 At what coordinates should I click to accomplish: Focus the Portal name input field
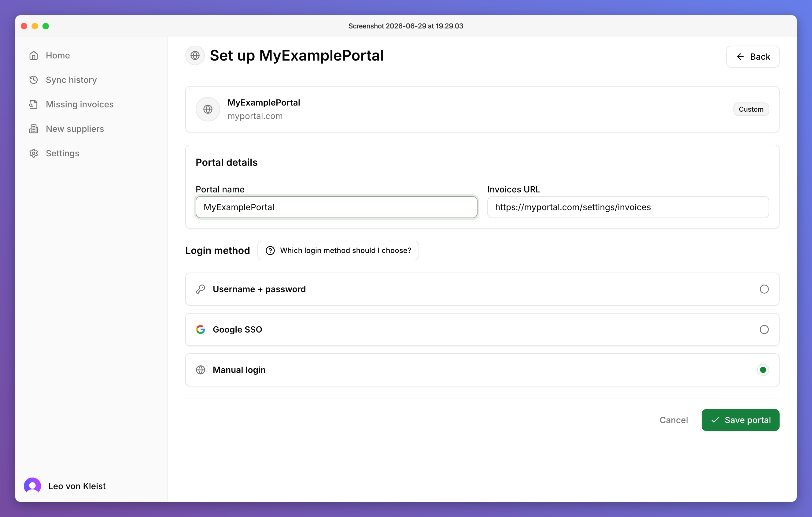[336, 207]
